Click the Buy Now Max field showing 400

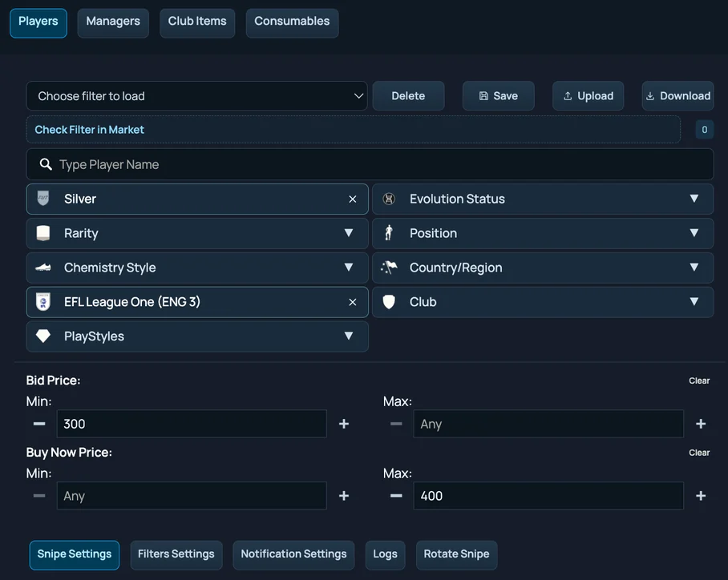click(548, 496)
